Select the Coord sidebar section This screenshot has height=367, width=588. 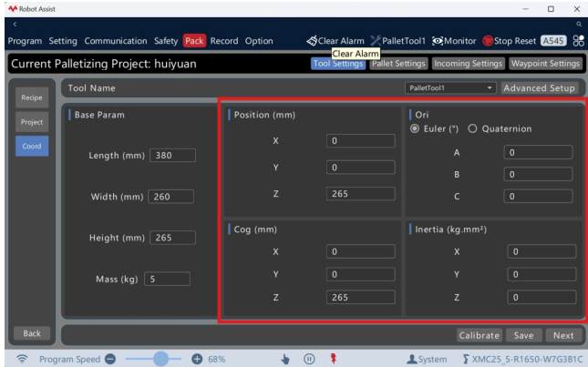click(32, 146)
